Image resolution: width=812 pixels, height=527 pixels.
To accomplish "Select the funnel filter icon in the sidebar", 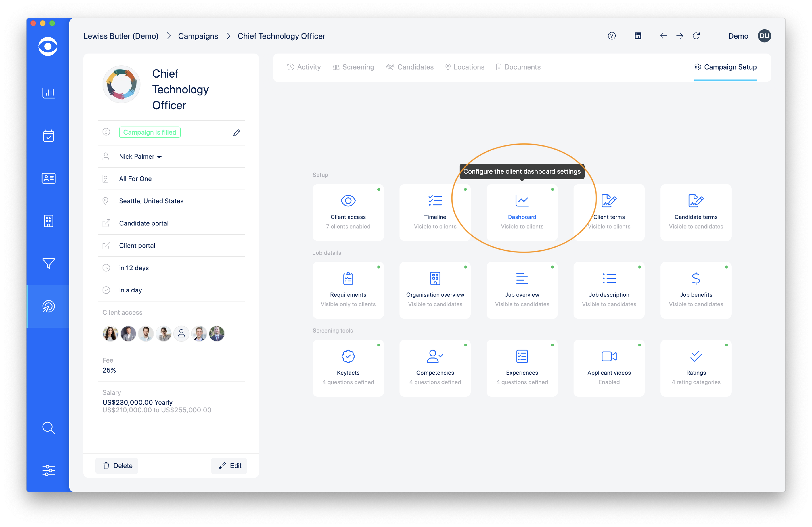I will click(x=48, y=263).
